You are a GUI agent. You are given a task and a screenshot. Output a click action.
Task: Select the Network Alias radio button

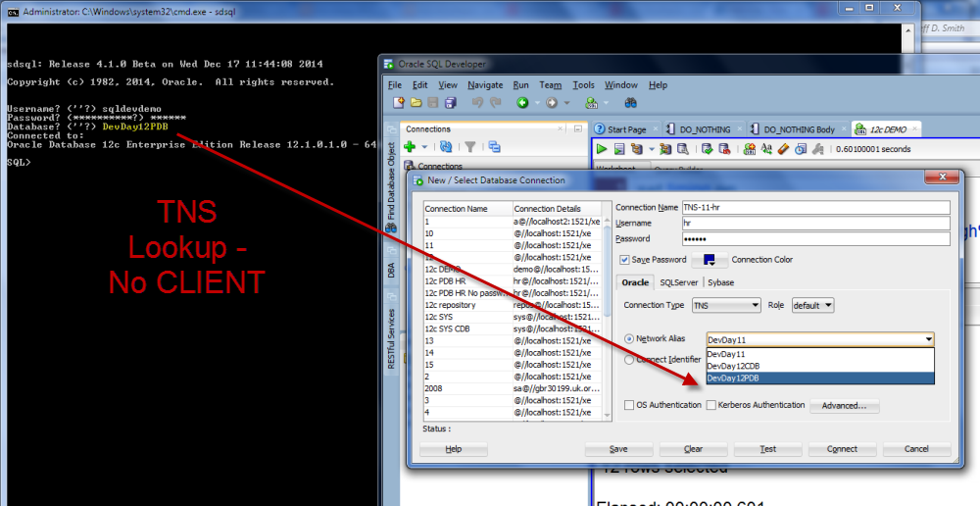click(629, 338)
